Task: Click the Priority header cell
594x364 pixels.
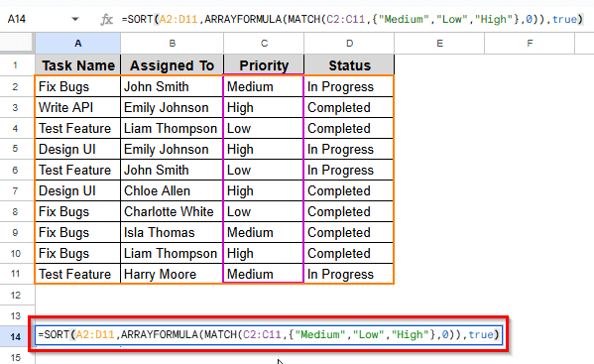Action: point(264,65)
